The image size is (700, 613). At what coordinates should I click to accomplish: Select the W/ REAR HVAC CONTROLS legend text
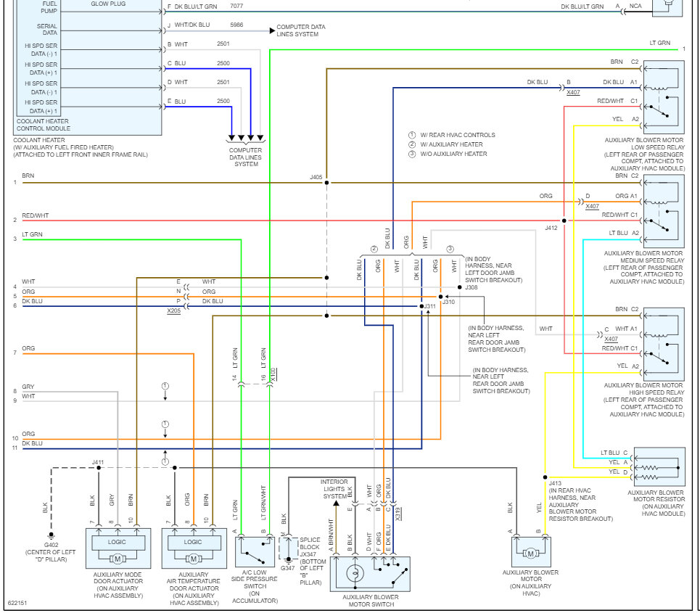(x=458, y=135)
